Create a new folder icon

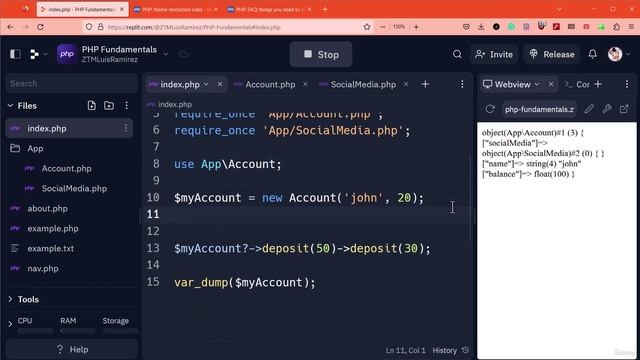[x=109, y=105]
